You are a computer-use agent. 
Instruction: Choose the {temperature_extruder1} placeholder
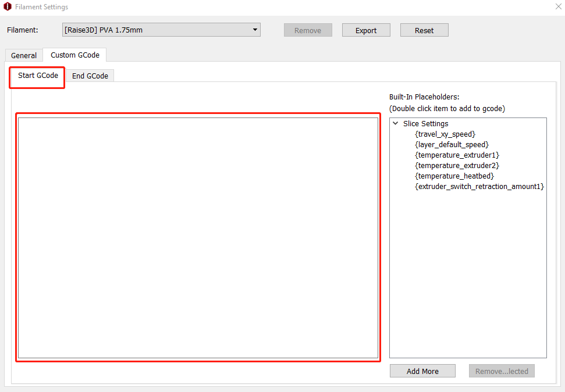click(457, 155)
